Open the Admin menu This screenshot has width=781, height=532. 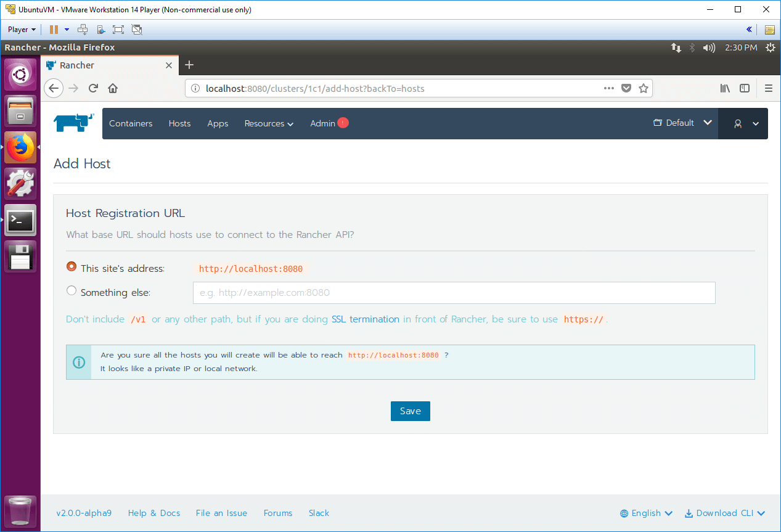pos(322,123)
